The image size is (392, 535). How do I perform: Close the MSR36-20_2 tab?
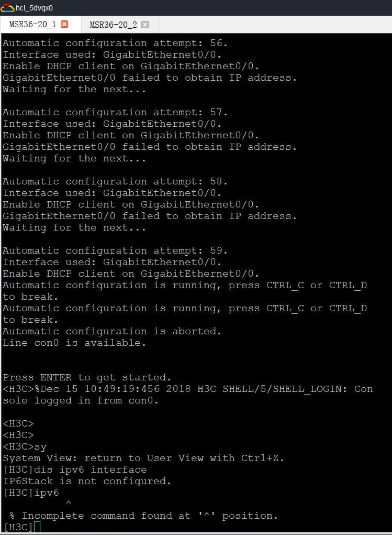[145, 25]
